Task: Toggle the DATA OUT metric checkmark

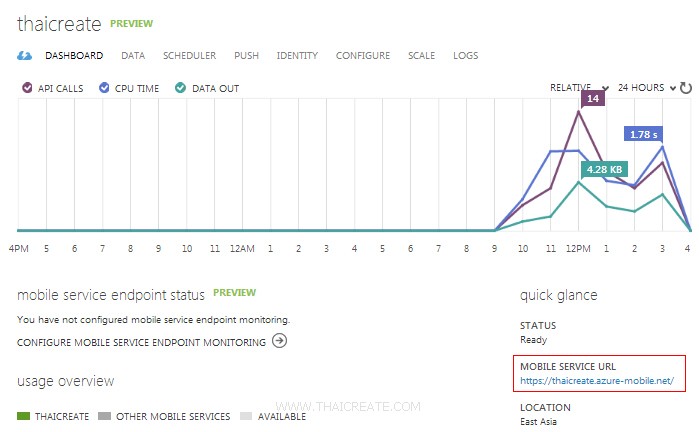Action: (180, 88)
